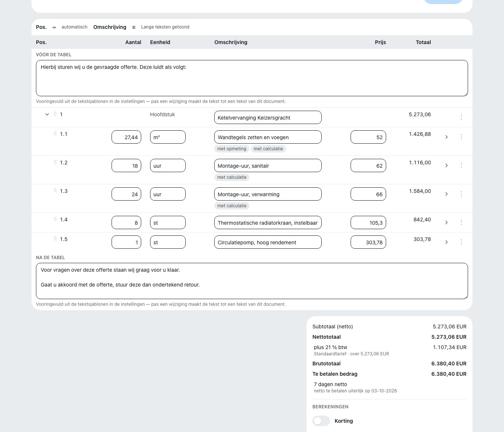The image size is (504, 432).
Task: Grab drag handle of position 1.4
Action: (x=55, y=219)
